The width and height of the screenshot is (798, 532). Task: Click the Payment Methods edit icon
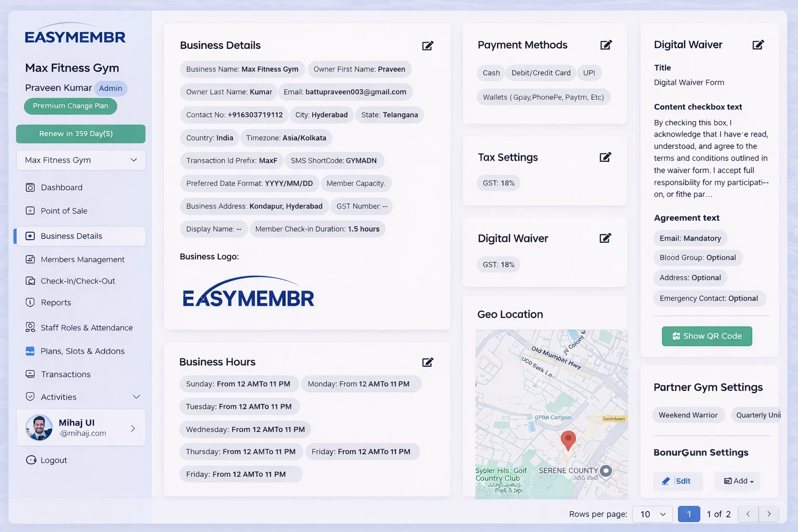click(x=606, y=45)
